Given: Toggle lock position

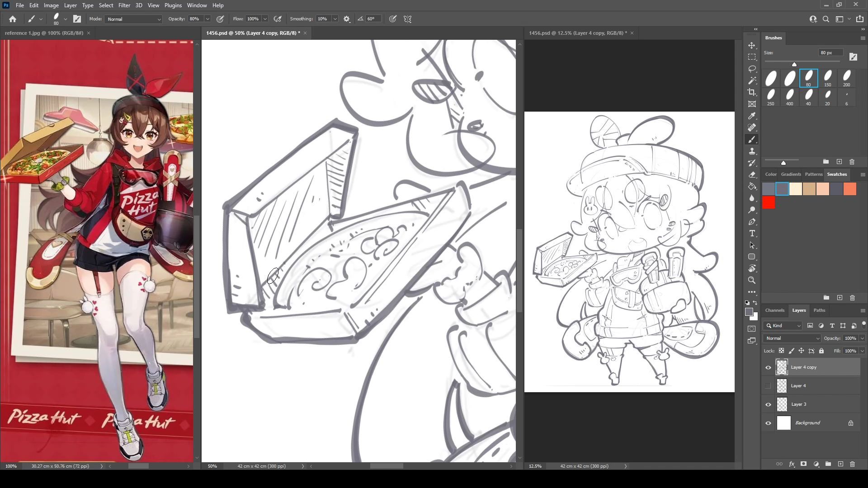Looking at the screenshot, I should tap(801, 351).
